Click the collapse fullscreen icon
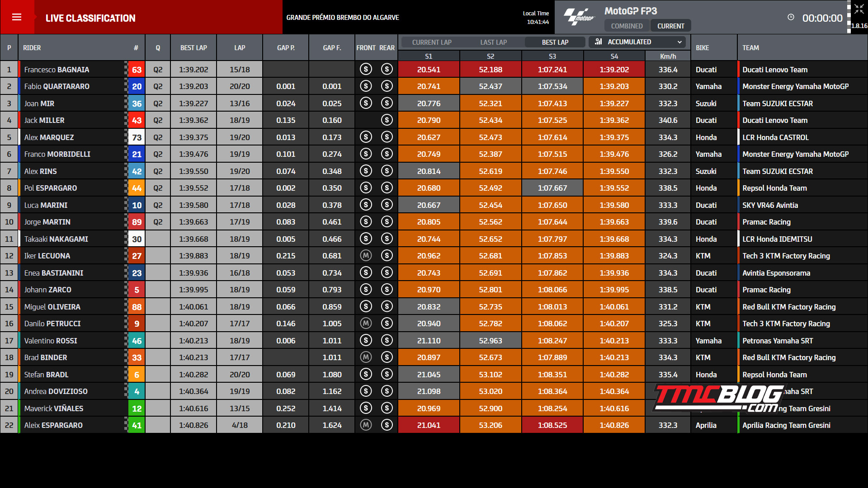 (859, 9)
